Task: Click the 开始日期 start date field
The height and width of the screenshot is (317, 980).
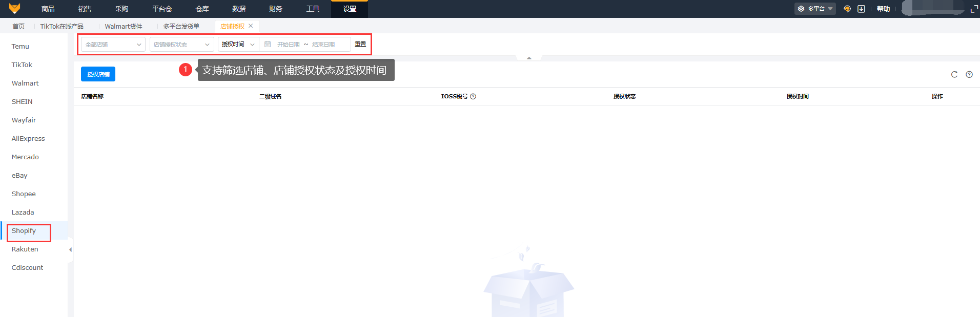Action: 289,45
